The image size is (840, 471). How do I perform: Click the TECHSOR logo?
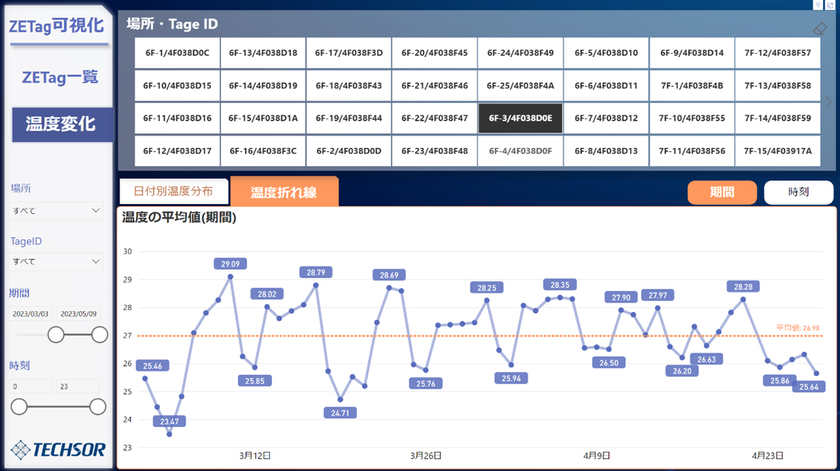click(58, 450)
